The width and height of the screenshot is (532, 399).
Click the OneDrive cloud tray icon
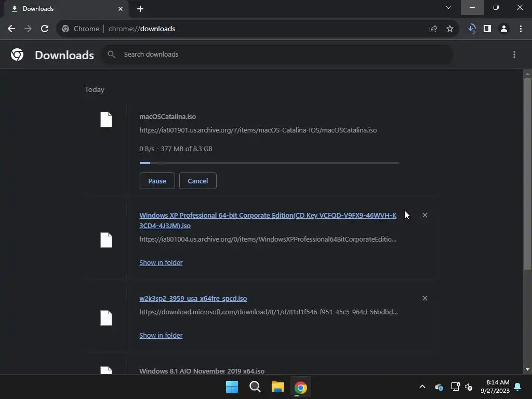pos(438,387)
